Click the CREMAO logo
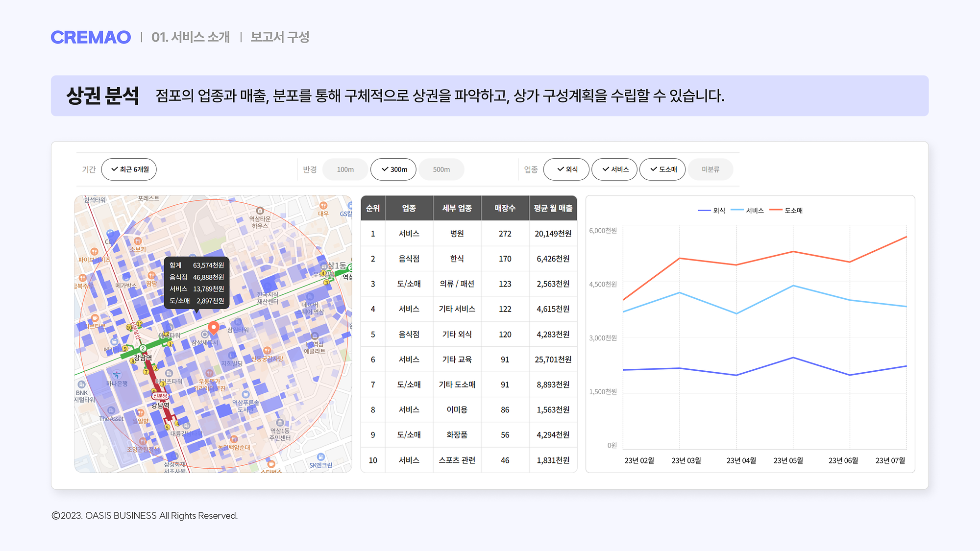This screenshot has width=980, height=551. [x=91, y=37]
